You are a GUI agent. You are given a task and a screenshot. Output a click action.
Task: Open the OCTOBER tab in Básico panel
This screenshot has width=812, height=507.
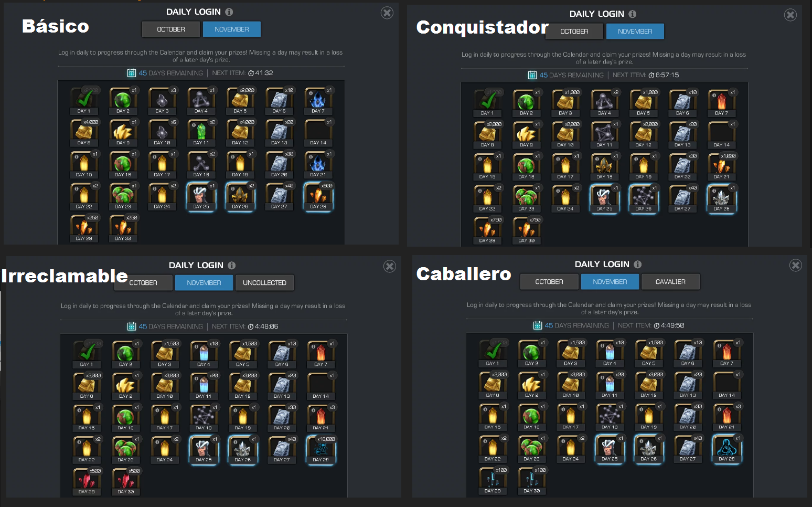171,29
